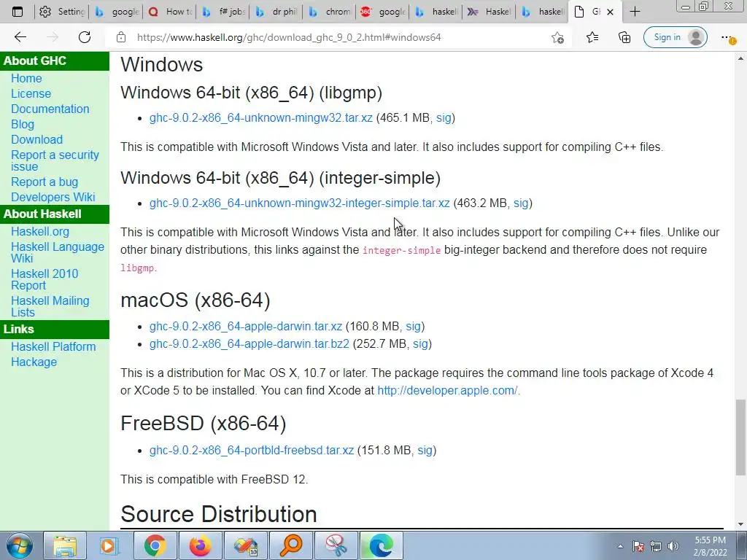Viewport: 747px width, 560px height.
Task: Switch to the 'f# jobs' tab
Action: click(224, 12)
